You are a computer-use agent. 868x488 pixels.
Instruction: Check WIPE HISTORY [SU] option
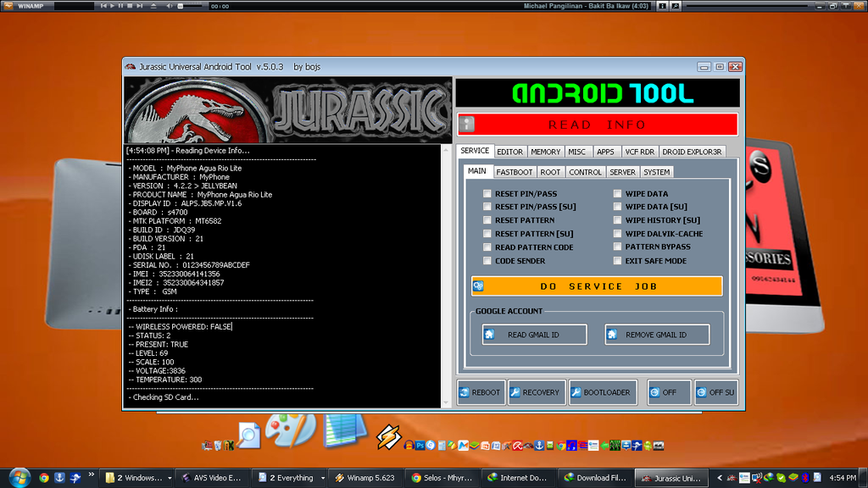click(x=617, y=220)
